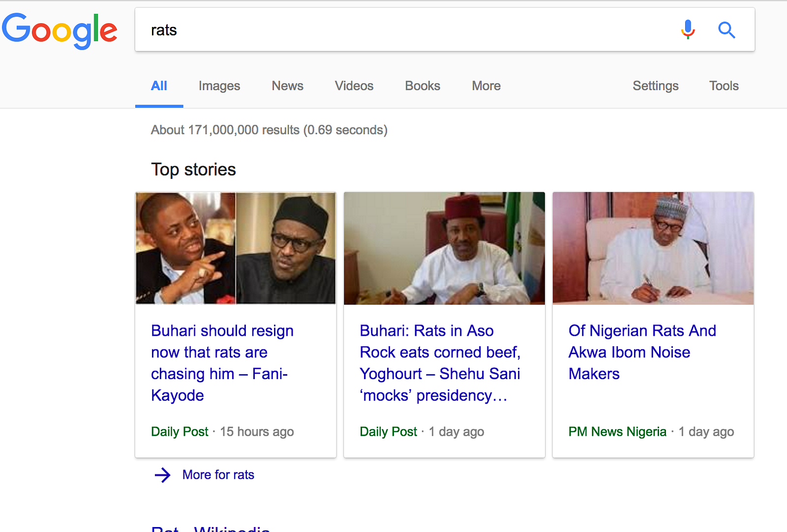The image size is (787, 532).
Task: Open 'Buhari: Rats in Aso Rock' headline
Action: pyautogui.click(x=440, y=363)
